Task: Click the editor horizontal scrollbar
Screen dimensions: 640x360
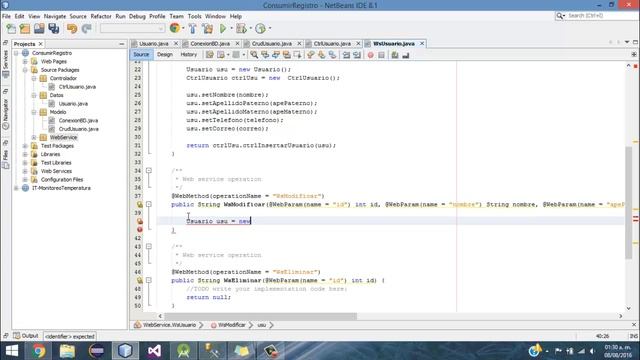Action: point(260,316)
